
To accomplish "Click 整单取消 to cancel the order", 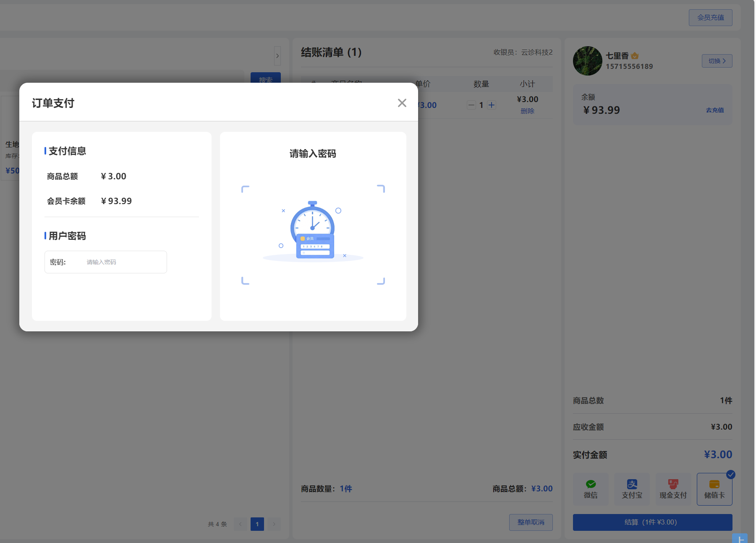I will [x=531, y=522].
